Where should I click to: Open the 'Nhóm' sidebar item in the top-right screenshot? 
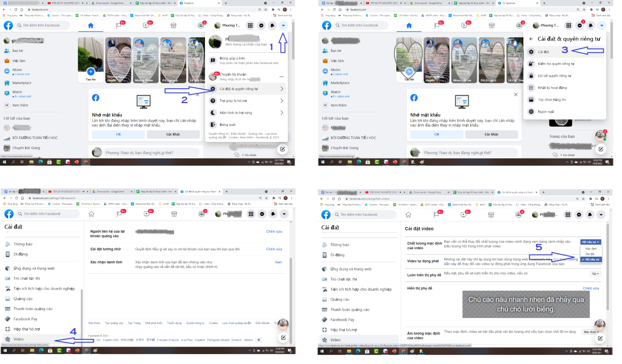click(x=335, y=72)
